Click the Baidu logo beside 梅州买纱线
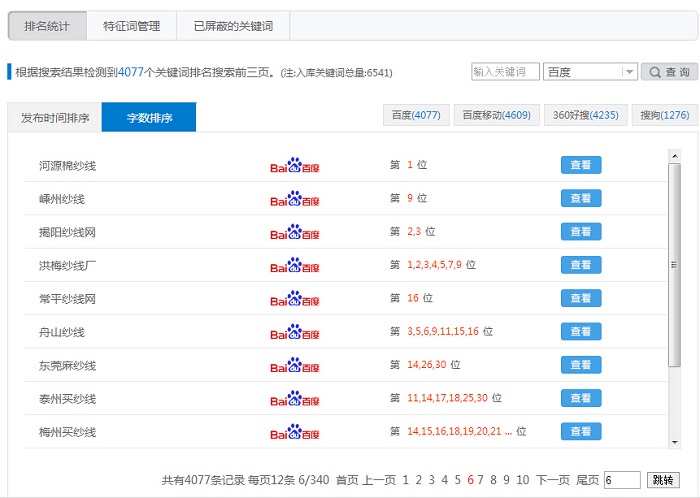 click(x=294, y=431)
